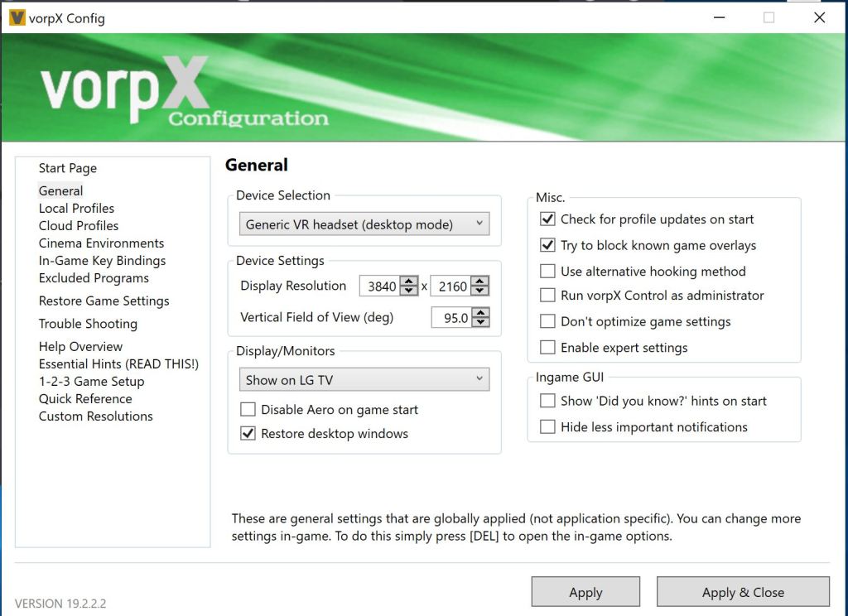Expand the Show on LG TV dropdown
Screen dimensions: 848x616
[x=364, y=380]
